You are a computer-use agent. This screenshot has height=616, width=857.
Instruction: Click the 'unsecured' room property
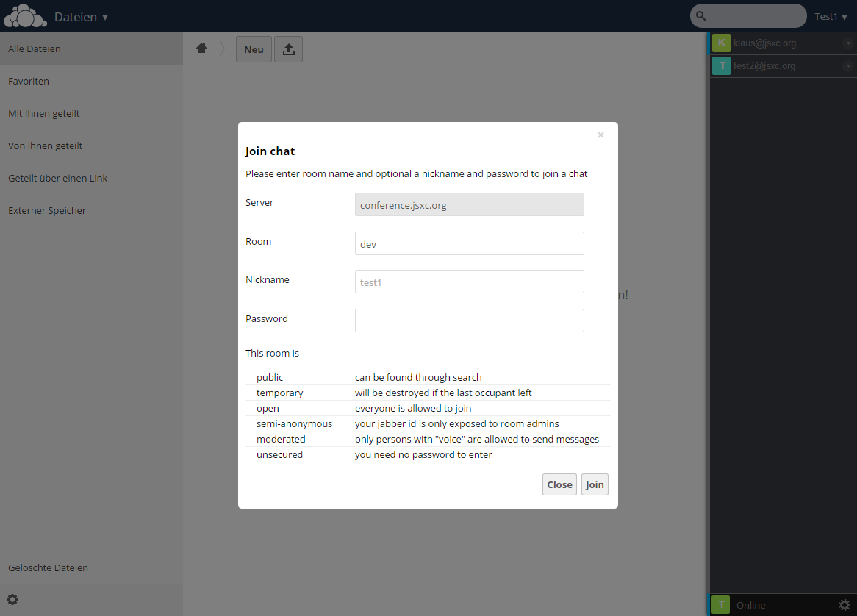[x=428, y=454]
